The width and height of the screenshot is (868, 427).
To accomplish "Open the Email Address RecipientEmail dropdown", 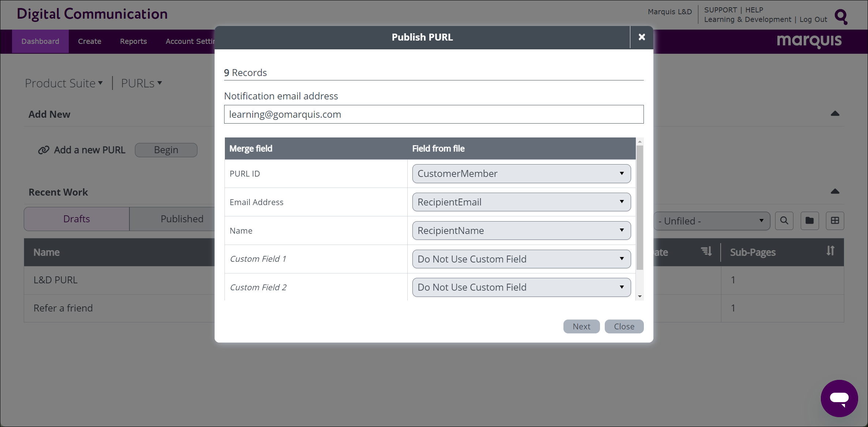I will coord(521,202).
